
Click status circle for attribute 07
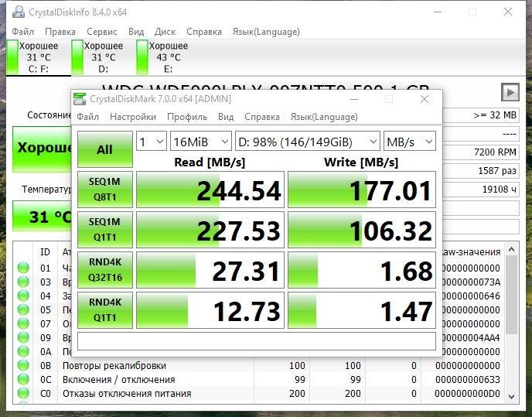point(23,323)
